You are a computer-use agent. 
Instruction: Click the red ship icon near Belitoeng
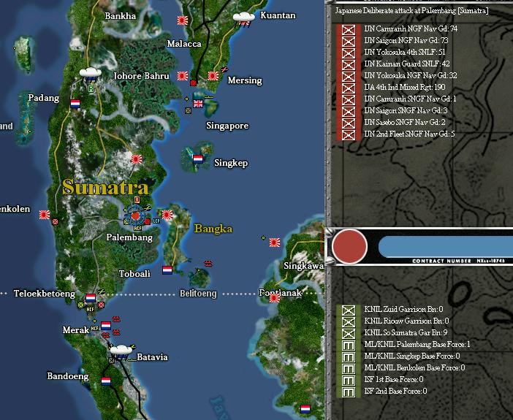(x=208, y=263)
